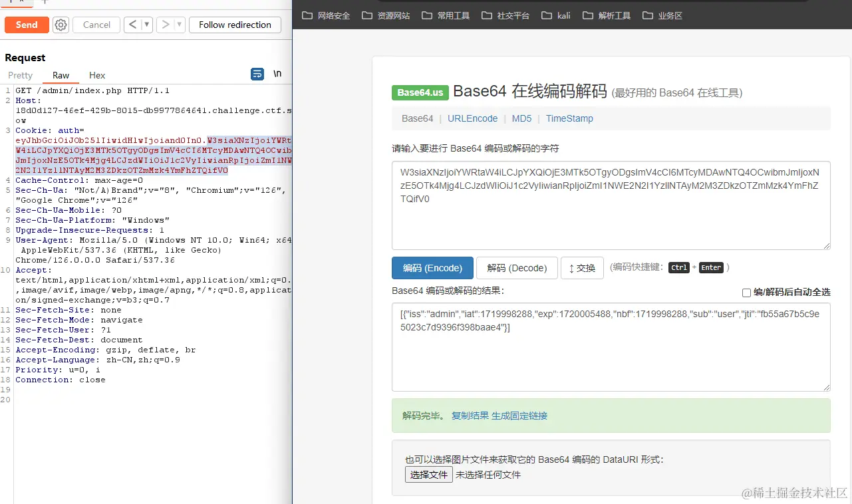Switch to the Raw request view tab

coord(61,75)
